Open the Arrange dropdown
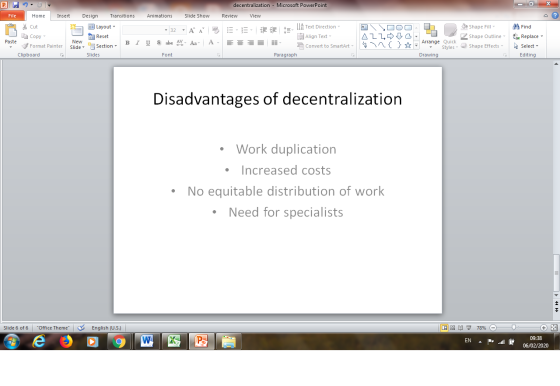The image size is (560, 386). coord(430,36)
